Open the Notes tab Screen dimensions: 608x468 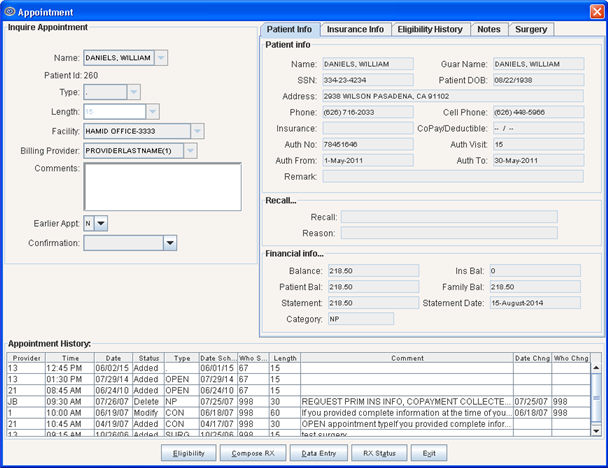489,29
